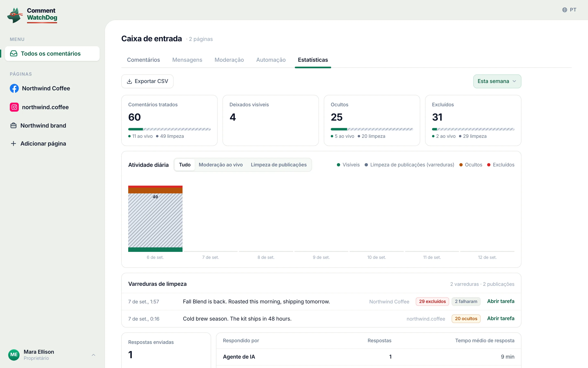Click the Respostas enviadas card

[x=166, y=350]
